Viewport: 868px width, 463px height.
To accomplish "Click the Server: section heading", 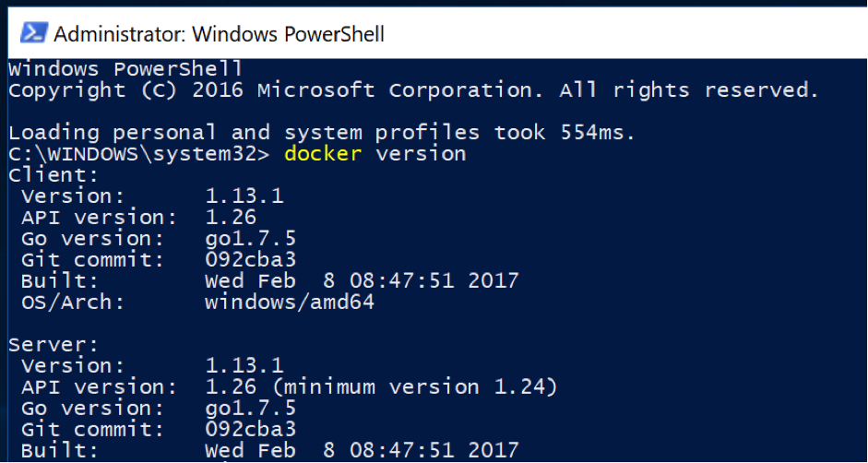I will 54,344.
